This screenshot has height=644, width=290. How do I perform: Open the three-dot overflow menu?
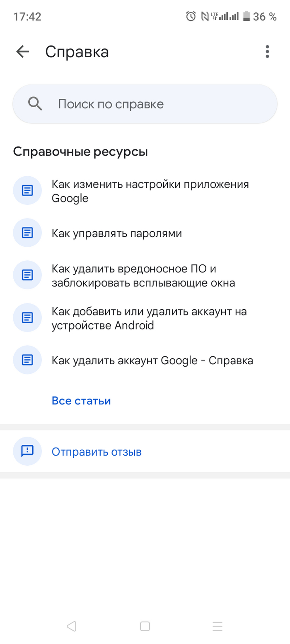(x=267, y=52)
